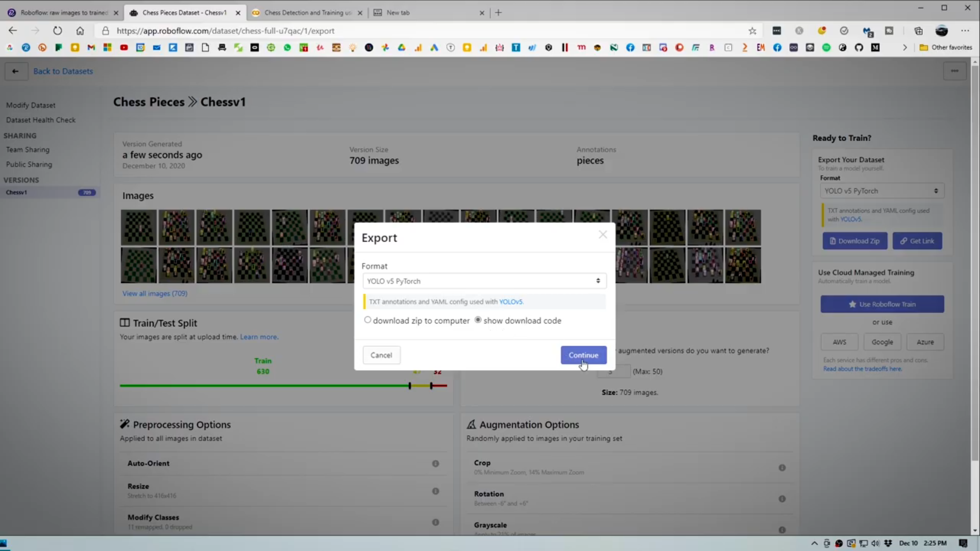Click the browser home button

80,31
